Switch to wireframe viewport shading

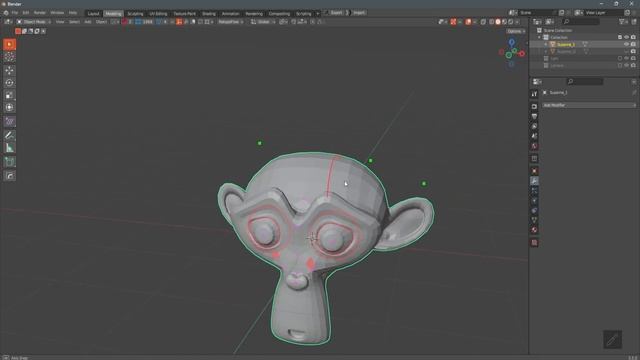point(491,22)
